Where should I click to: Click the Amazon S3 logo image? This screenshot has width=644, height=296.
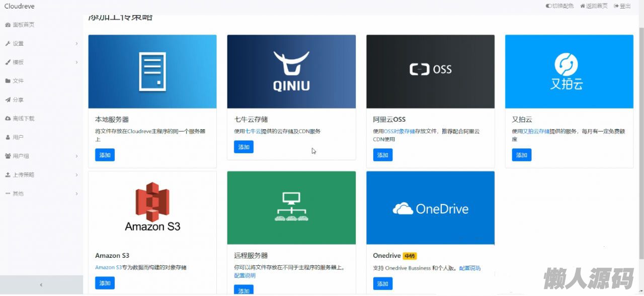pos(152,208)
